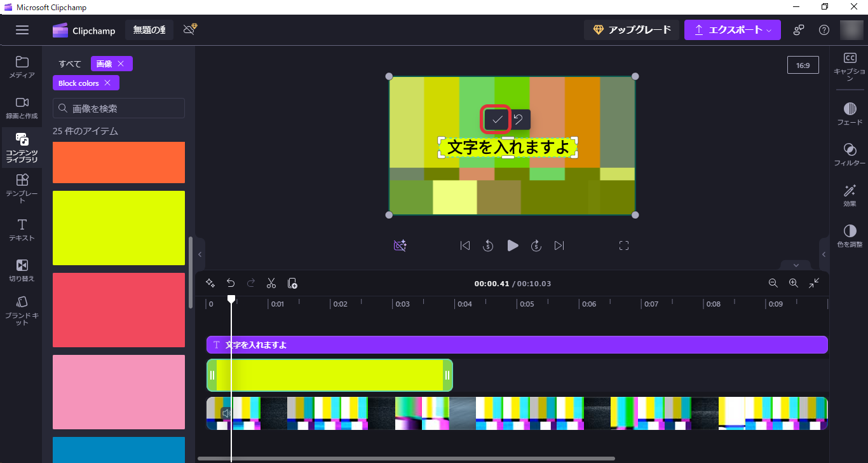Image resolution: width=868 pixels, height=463 pixels.
Task: Click the playhead marker handle
Action: 231,299
